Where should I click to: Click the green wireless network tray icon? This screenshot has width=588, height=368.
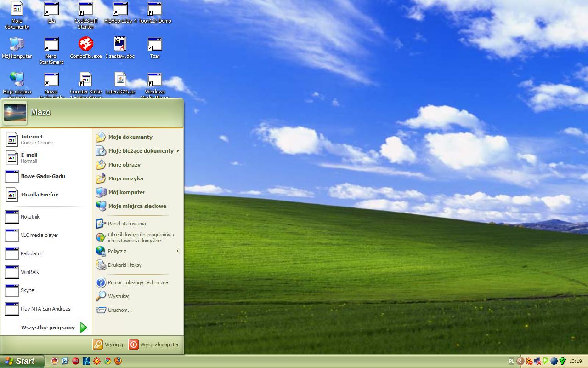point(562,361)
